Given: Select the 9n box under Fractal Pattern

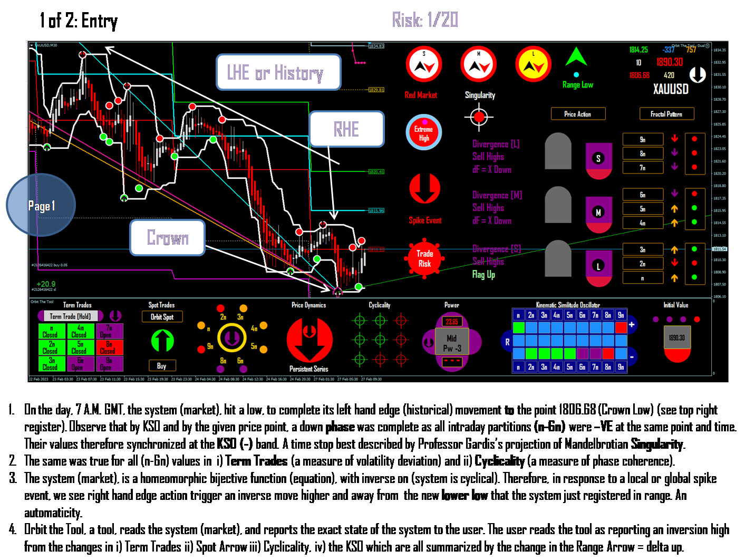Looking at the screenshot, I should click(643, 139).
